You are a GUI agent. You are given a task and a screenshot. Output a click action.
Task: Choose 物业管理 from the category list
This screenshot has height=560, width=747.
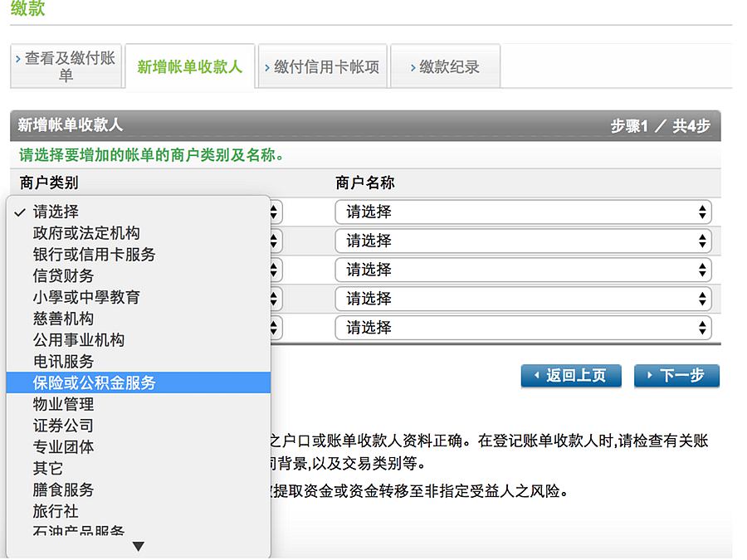[x=64, y=404]
